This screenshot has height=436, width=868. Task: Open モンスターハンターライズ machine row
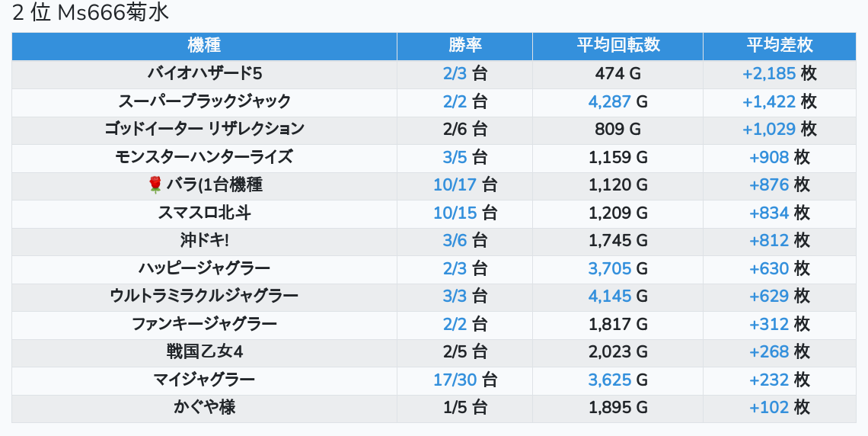tap(204, 157)
